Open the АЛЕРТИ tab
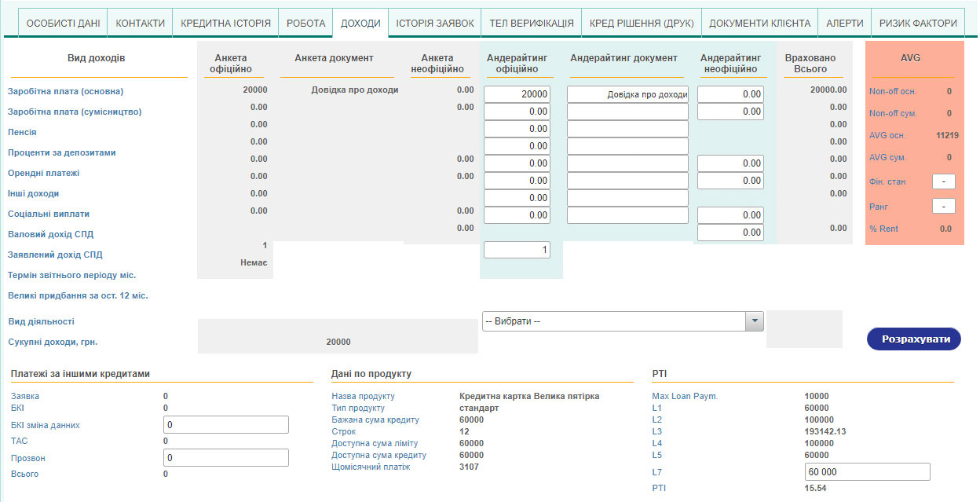The width and height of the screenshot is (980, 502). tap(844, 23)
